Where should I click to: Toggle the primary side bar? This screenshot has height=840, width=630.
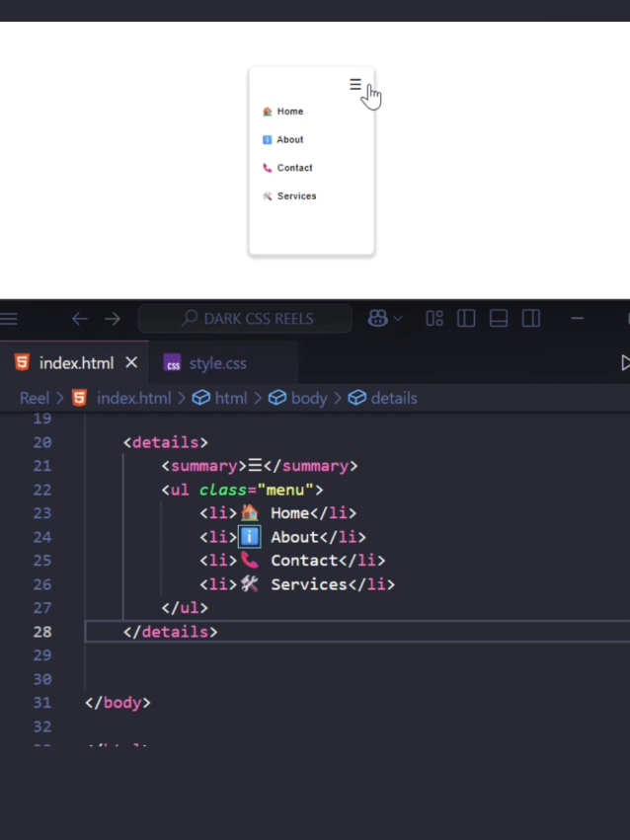click(466, 319)
